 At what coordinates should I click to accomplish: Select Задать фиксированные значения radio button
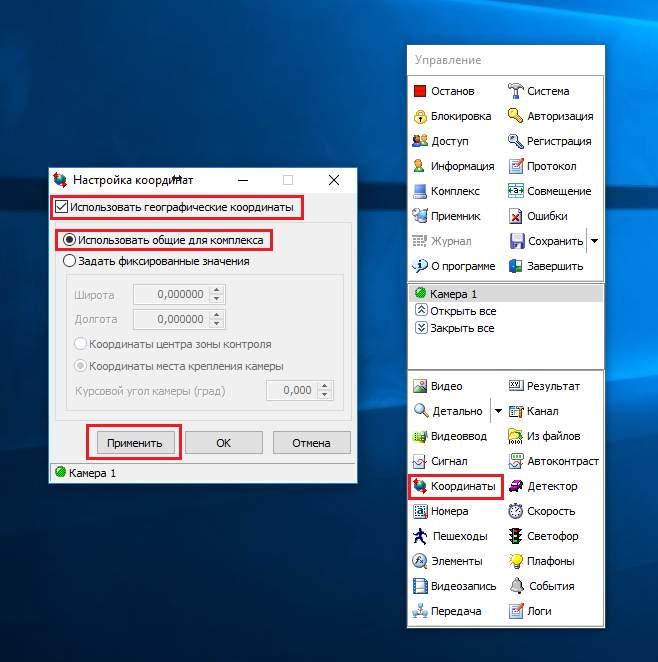click(69, 261)
